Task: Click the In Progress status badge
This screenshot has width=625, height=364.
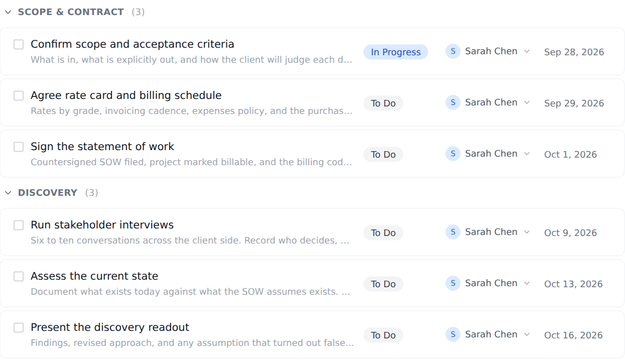Action: [x=396, y=52]
